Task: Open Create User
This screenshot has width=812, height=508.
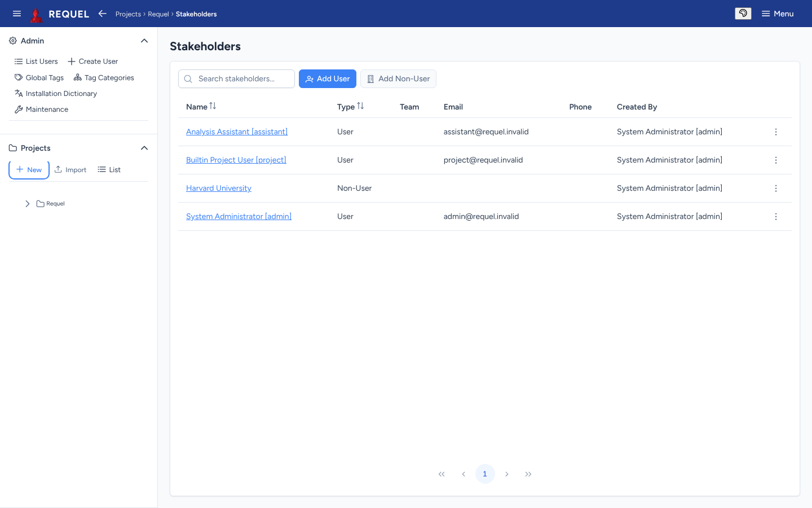Action: click(93, 62)
